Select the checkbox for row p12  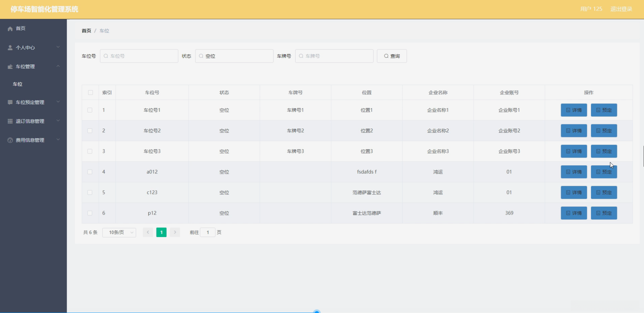90,213
